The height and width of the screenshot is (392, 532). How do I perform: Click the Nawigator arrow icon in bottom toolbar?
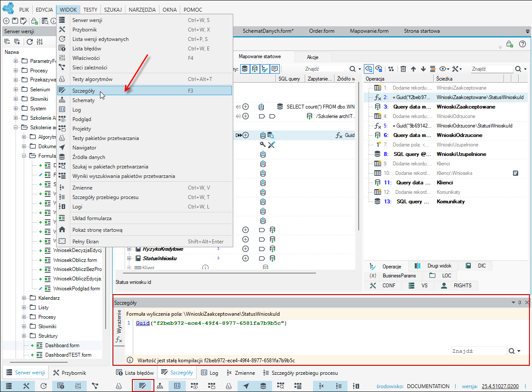(246, 386)
